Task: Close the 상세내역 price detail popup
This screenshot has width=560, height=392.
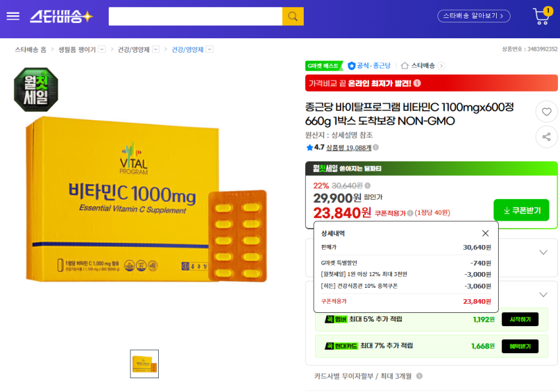Action: click(485, 233)
